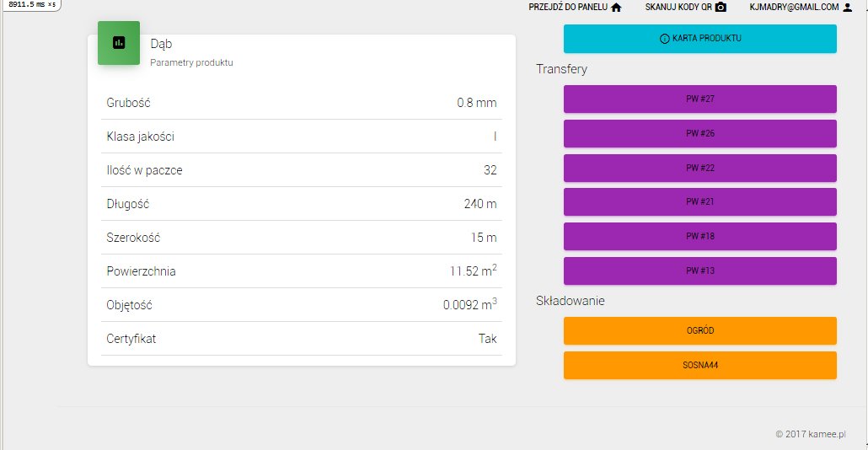Screen dimensions: 868x450
Task: Click the green product icon beside Dąb
Action: pyautogui.click(x=119, y=42)
